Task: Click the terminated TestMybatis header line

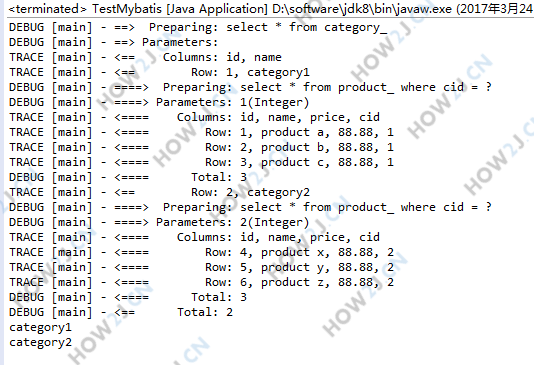Action: (x=271, y=9)
